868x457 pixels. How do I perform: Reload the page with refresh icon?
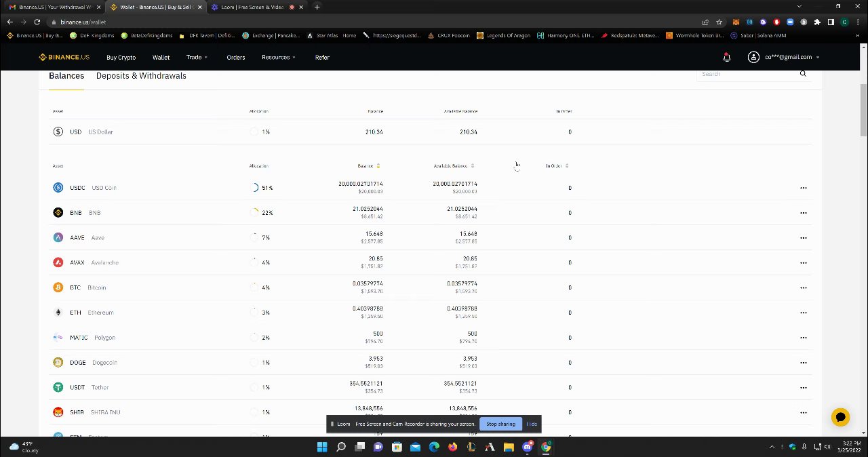coord(37,22)
